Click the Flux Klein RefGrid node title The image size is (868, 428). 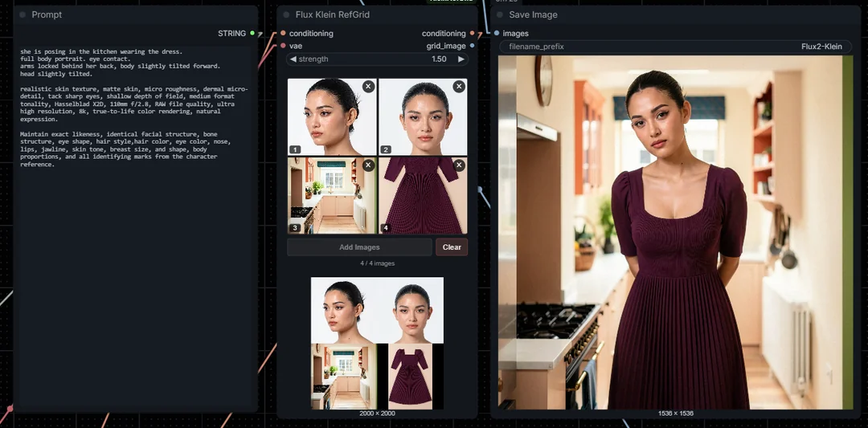point(332,15)
